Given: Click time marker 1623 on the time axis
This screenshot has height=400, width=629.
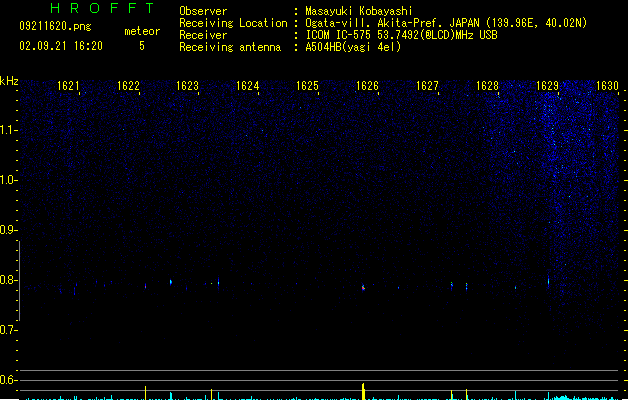Looking at the screenshot, I should tap(188, 86).
